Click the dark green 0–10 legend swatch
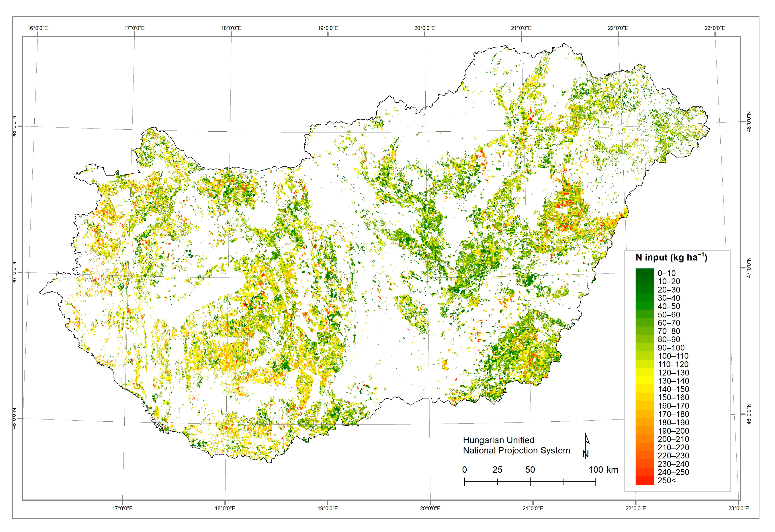 point(645,273)
